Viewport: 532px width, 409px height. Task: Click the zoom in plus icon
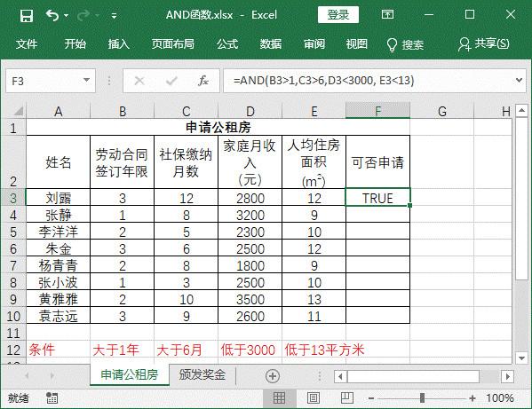coord(472,398)
